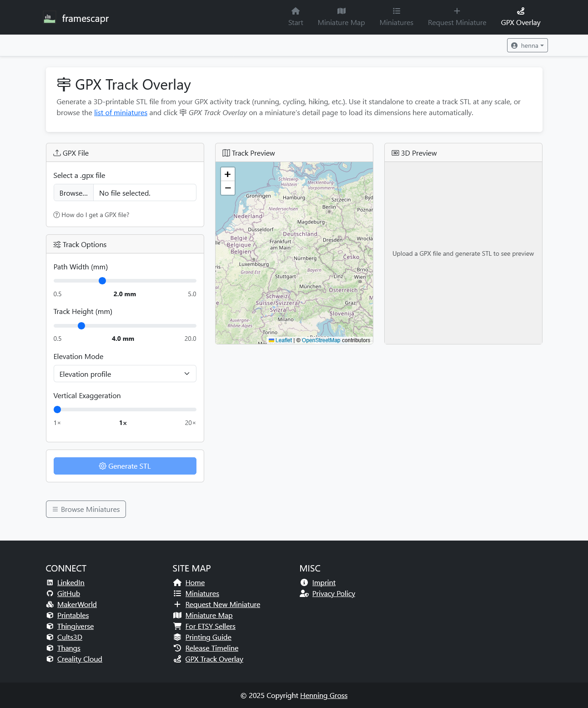Open the Leaflet attribution link
588x708 pixels.
tap(281, 340)
